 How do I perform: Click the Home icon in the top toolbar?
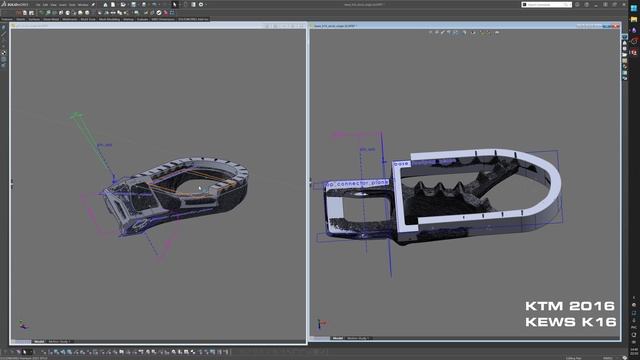coord(106,4)
